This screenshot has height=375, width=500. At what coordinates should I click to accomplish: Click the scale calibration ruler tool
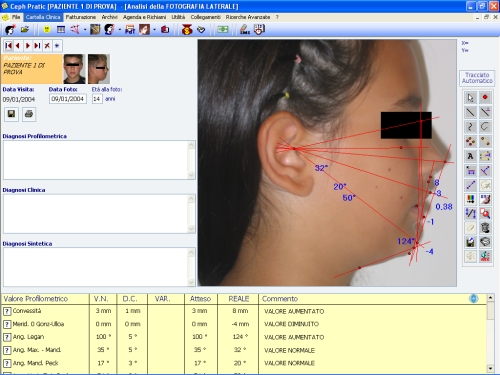(x=470, y=213)
